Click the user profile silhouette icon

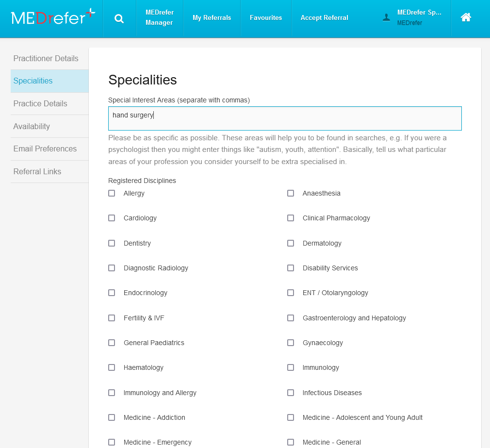pos(386,17)
